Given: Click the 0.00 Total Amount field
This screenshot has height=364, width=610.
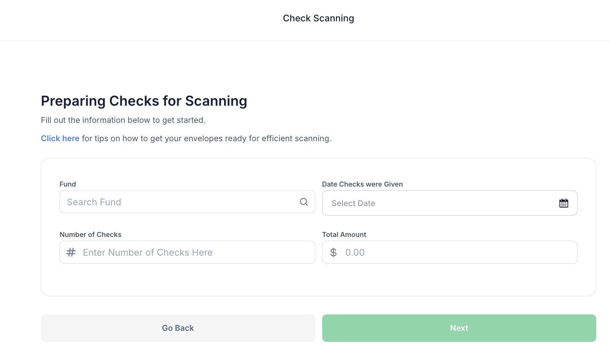Looking at the screenshot, I should tap(450, 252).
